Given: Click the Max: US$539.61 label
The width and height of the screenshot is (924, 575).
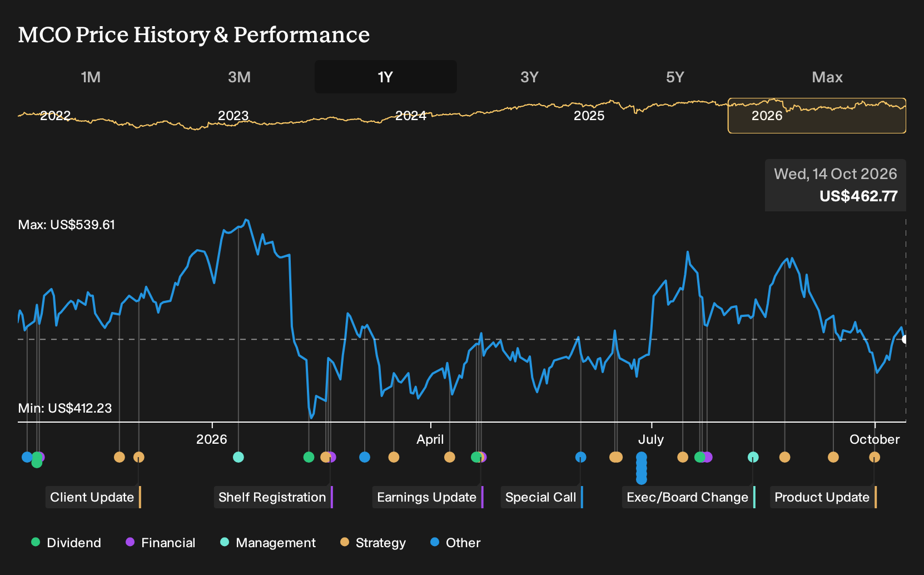Looking at the screenshot, I should pos(67,225).
